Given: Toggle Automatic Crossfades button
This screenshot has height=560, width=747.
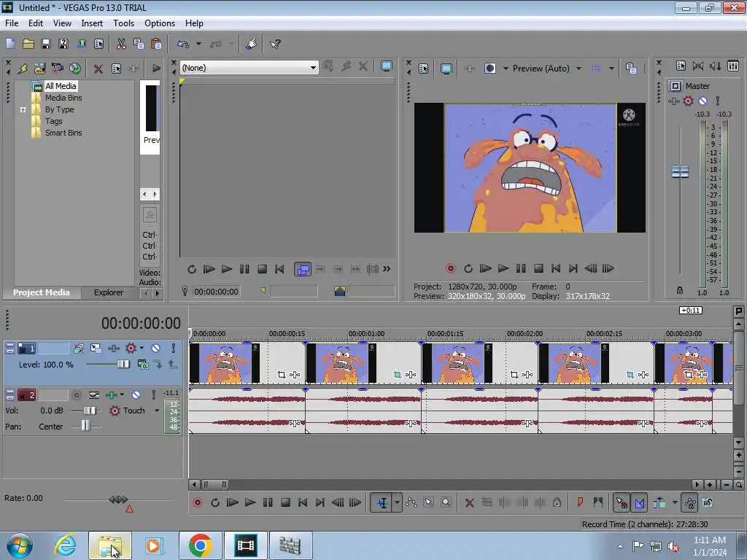Looking at the screenshot, I should click(x=639, y=502).
